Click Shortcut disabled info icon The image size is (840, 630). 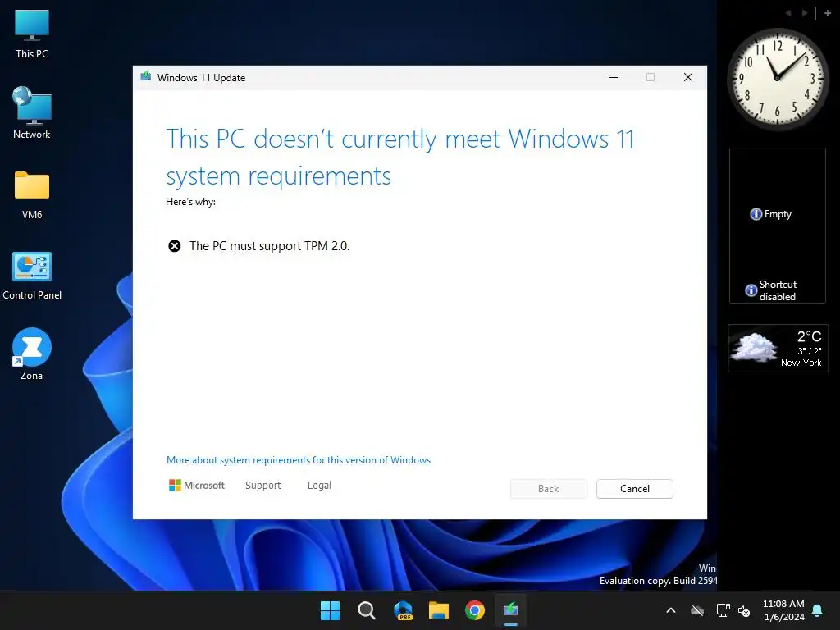(751, 290)
